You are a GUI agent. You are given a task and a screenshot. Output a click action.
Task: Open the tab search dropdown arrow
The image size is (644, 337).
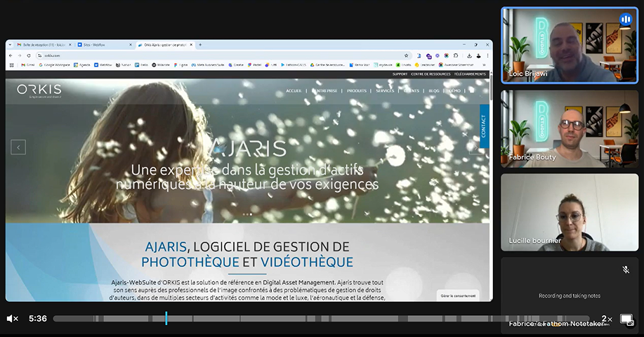[x=10, y=45]
